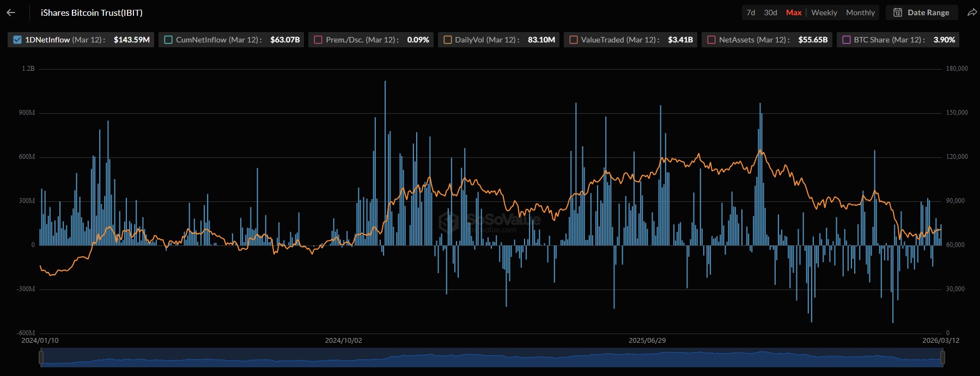Select the Max time range

point(794,13)
